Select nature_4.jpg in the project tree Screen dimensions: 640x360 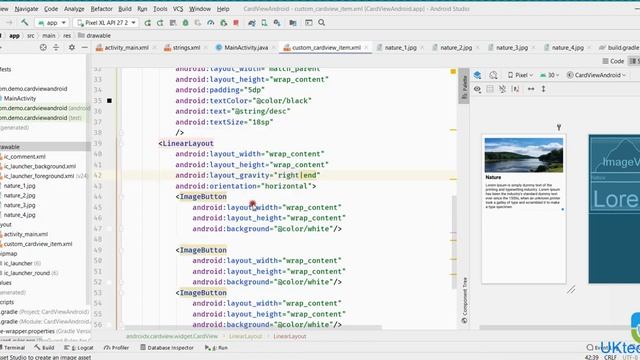[19, 215]
